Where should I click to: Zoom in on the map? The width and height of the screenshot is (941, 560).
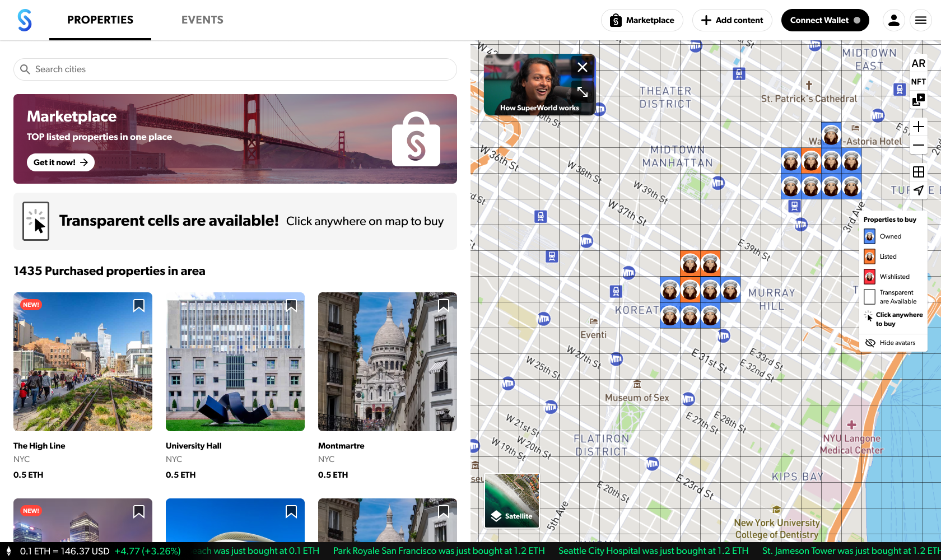(919, 127)
